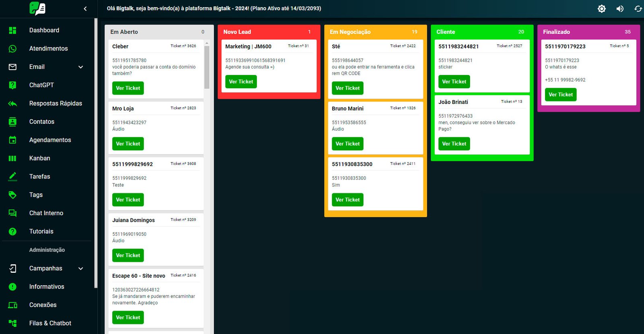Go to Chat Interno menu item
This screenshot has width=644, height=334.
[x=46, y=213]
